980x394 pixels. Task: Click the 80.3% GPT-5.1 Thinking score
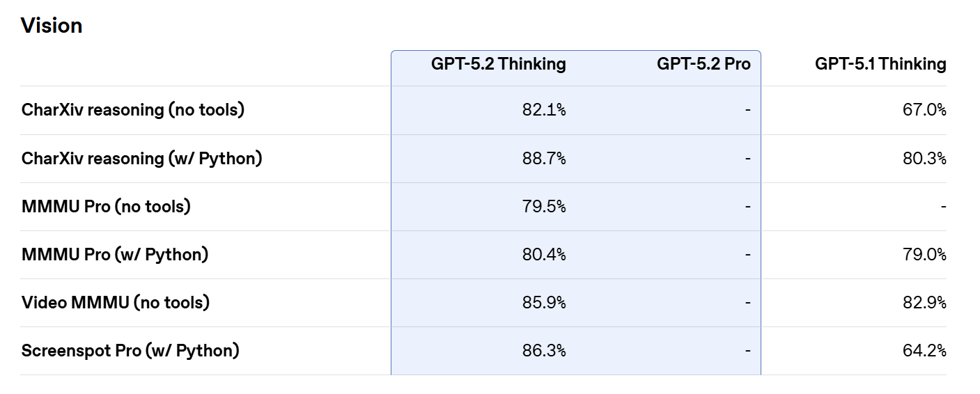[924, 159]
